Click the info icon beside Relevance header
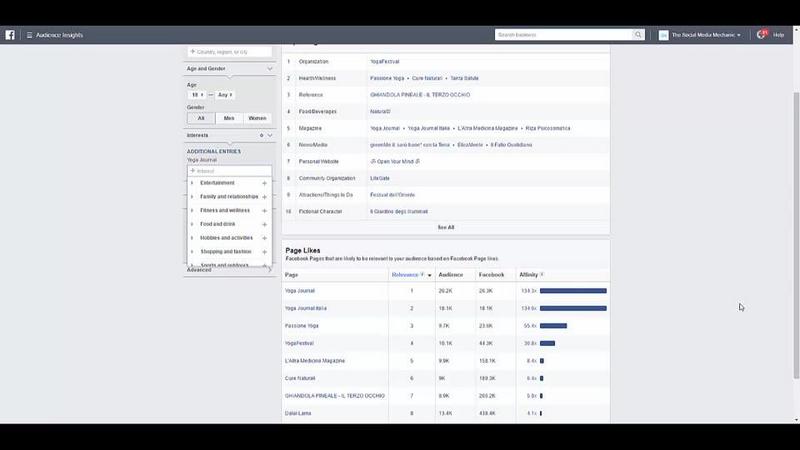Image resolution: width=800 pixels, height=450 pixels. pyautogui.click(x=422, y=274)
